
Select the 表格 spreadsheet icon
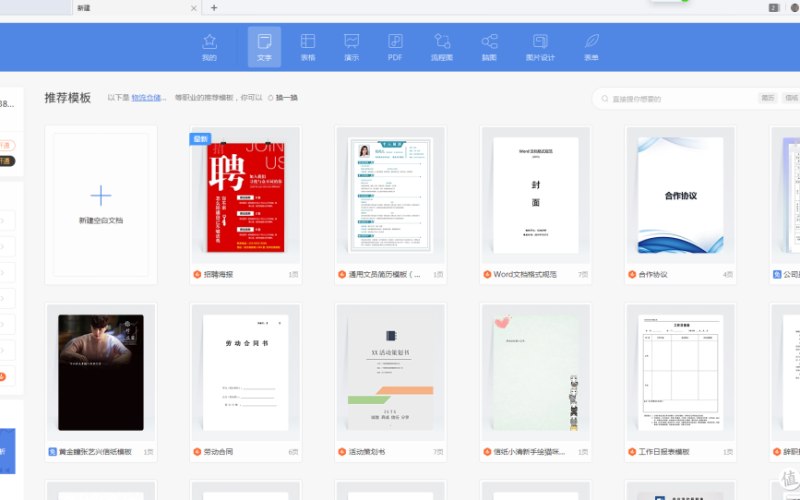[308, 47]
